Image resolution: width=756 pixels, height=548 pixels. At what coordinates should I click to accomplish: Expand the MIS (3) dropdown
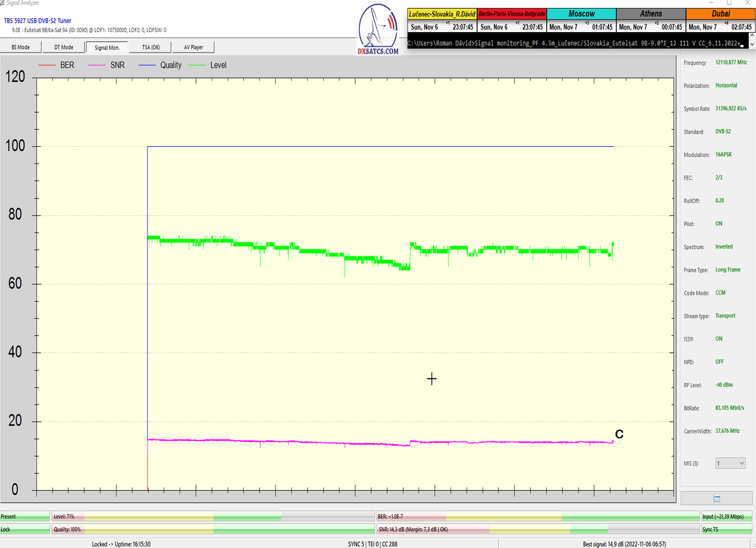(x=730, y=464)
